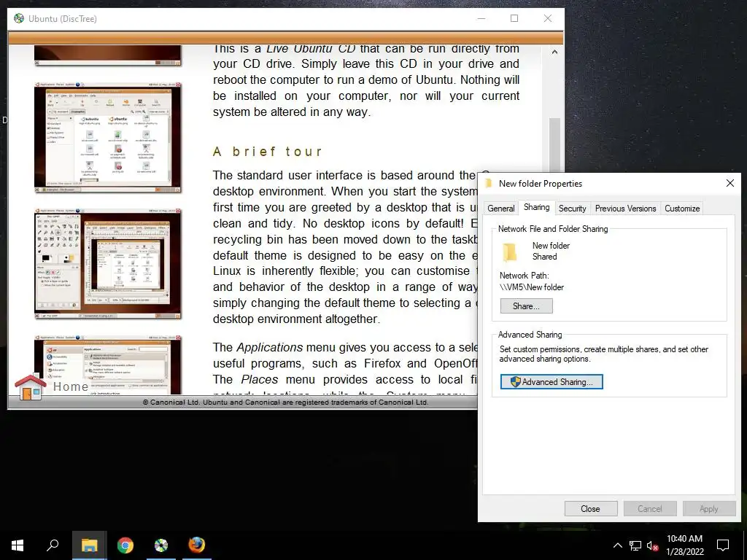Image resolution: width=747 pixels, height=560 pixels.
Task: Open the notification center icon
Action: click(723, 545)
